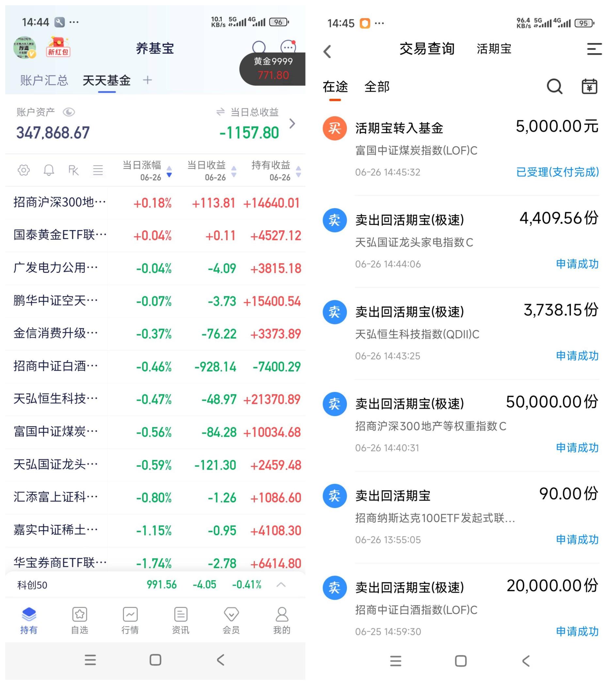616x685 pixels.
Task: Open 已受理(支付完成) status link
Action: pyautogui.click(x=557, y=172)
